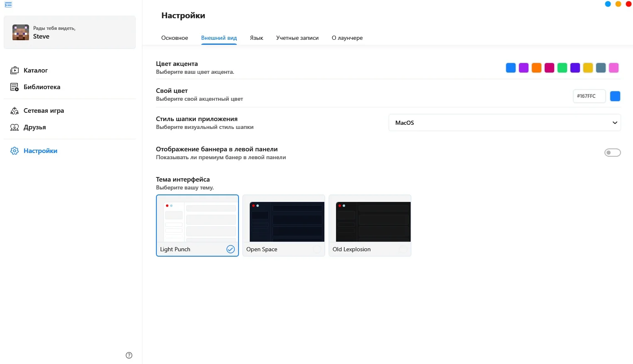Click the #167FFC hex color input field
The image size is (633, 364).
coord(589,96)
